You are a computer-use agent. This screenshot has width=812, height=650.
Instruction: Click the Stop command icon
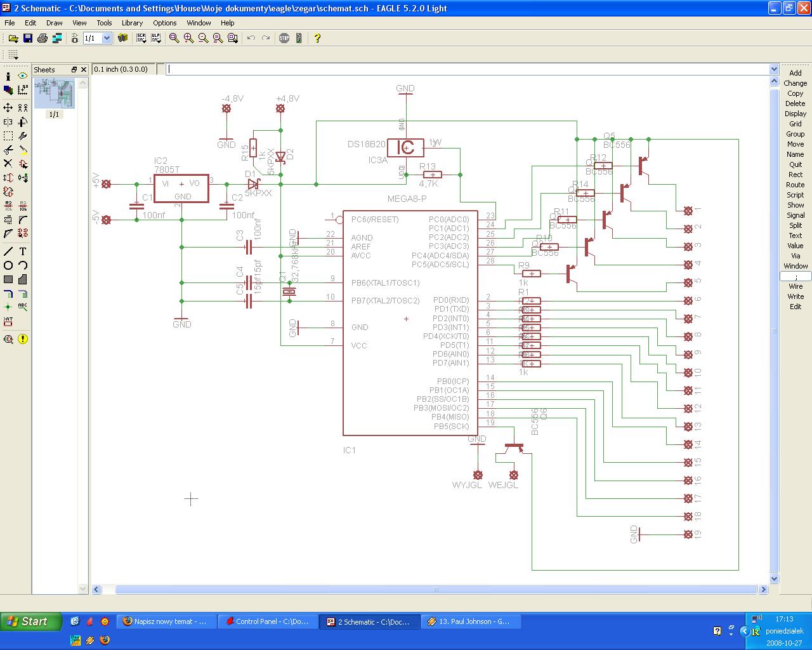point(284,38)
